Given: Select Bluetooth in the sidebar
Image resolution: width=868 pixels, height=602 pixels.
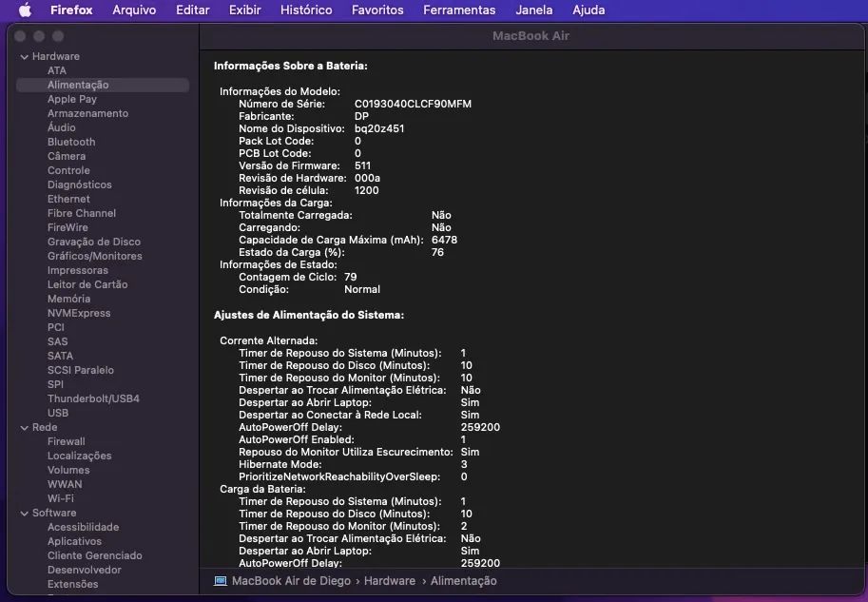Looking at the screenshot, I should click(x=71, y=142).
